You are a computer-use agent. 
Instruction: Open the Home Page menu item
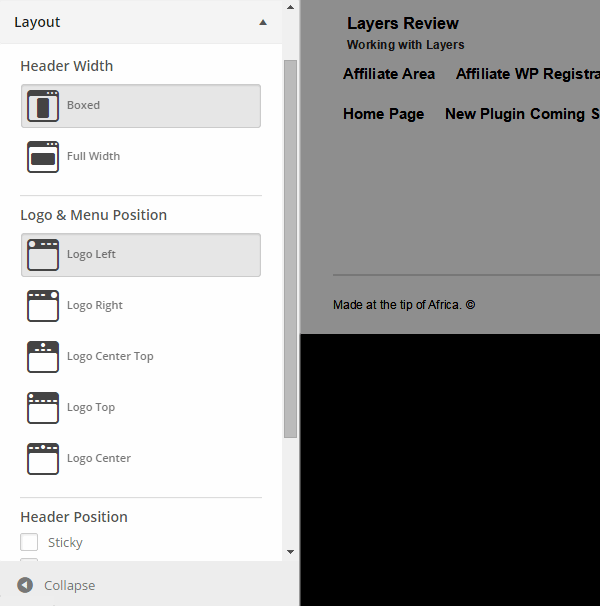pyautogui.click(x=384, y=114)
